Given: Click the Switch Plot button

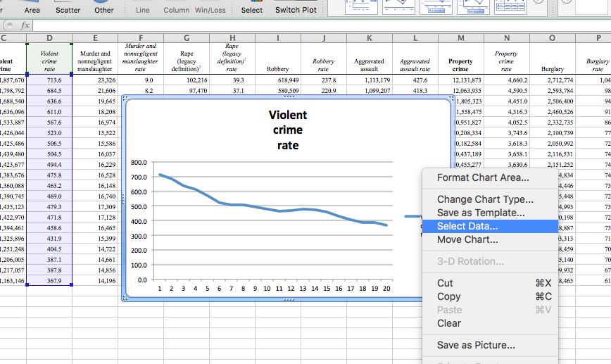Looking at the screenshot, I should 296,8.
